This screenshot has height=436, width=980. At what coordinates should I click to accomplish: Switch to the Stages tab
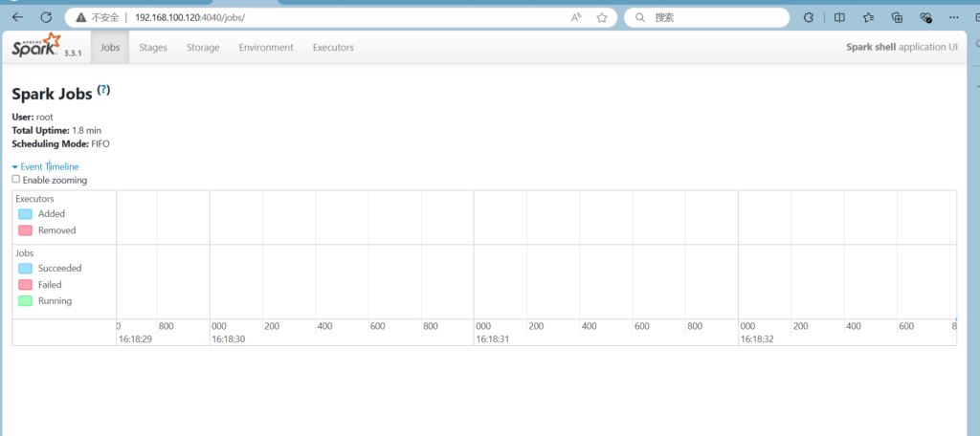[153, 48]
